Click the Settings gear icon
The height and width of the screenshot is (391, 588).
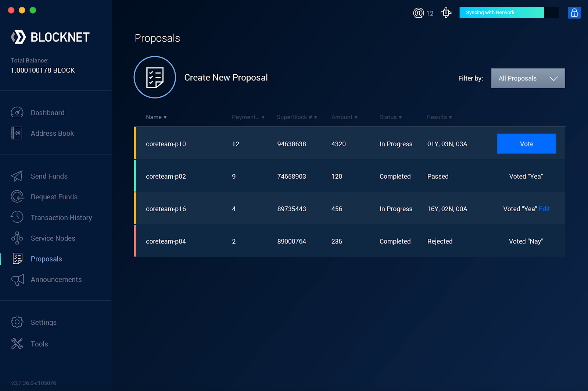(x=17, y=322)
